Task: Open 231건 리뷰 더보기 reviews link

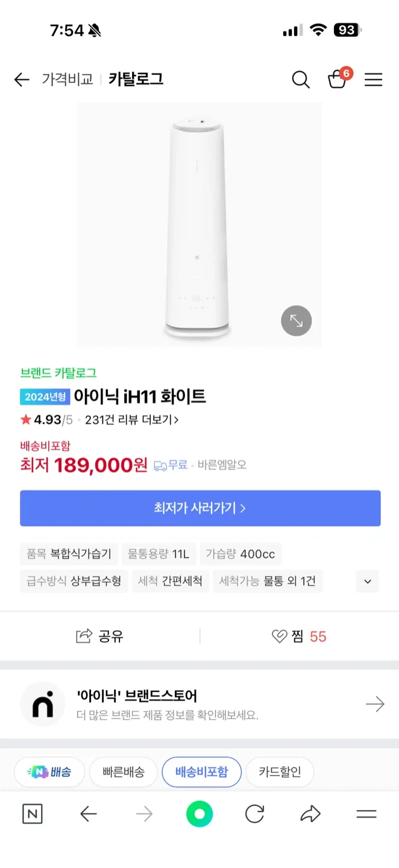Action: (x=131, y=420)
